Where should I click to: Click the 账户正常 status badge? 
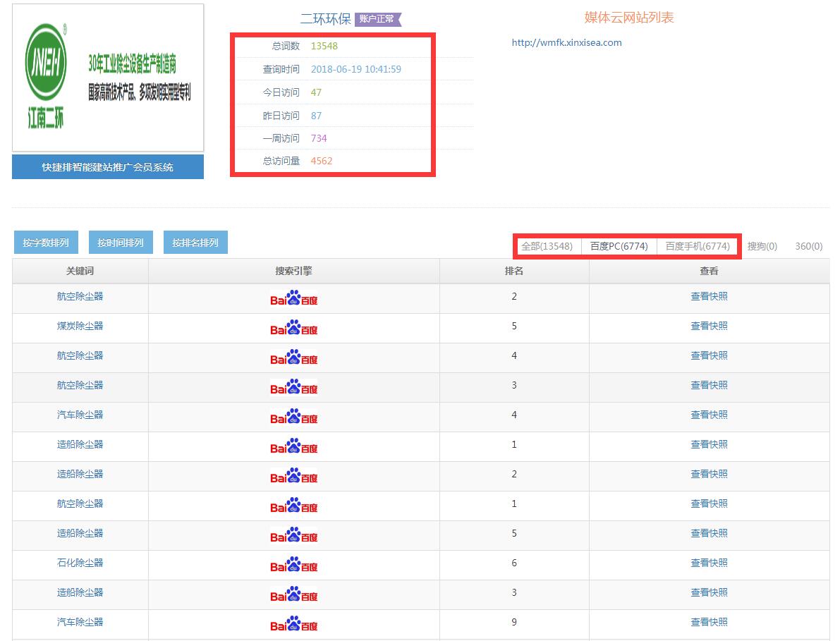click(377, 19)
